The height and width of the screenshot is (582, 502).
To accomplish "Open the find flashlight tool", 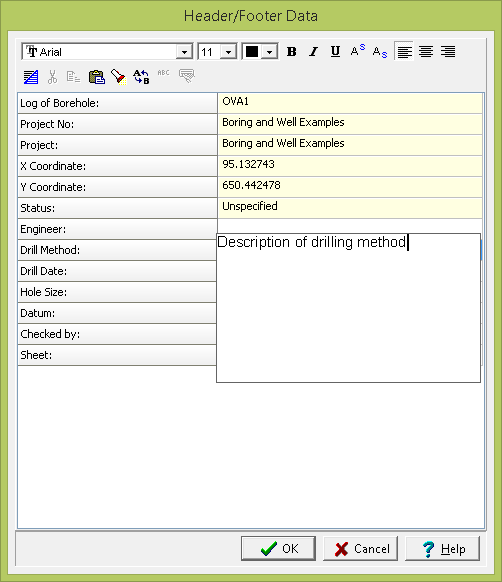I will pyautogui.click(x=119, y=77).
